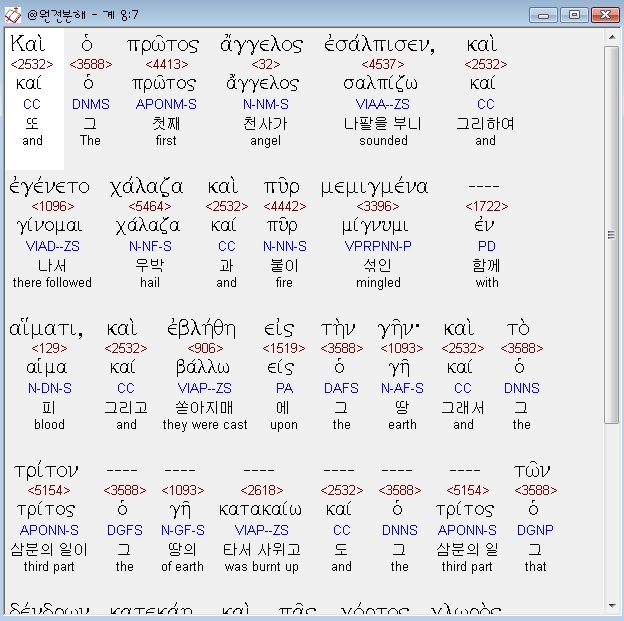Click parsing code N-AF-S

(402, 388)
